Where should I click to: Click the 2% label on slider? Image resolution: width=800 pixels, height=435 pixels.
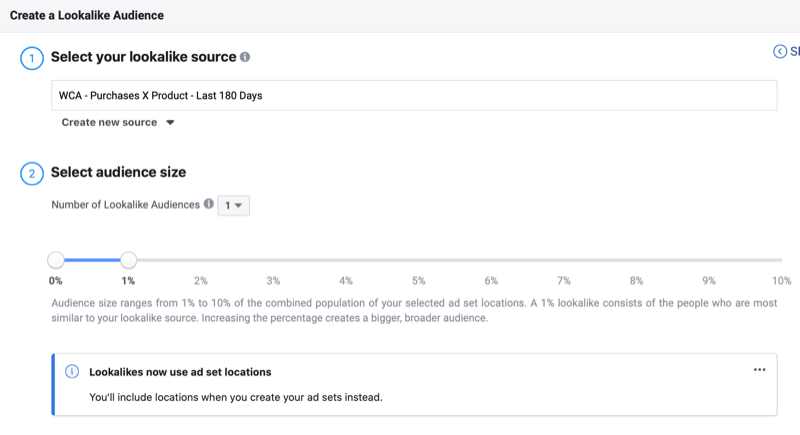[x=201, y=281]
